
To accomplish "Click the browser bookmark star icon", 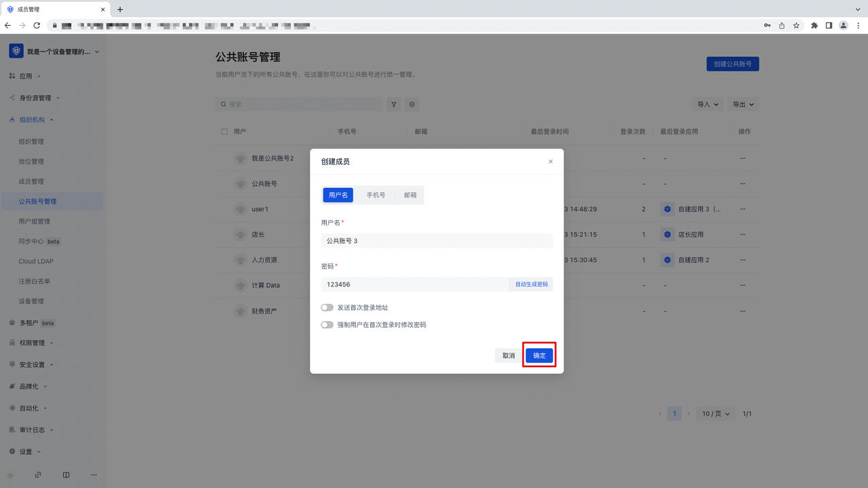I will coord(796,25).
